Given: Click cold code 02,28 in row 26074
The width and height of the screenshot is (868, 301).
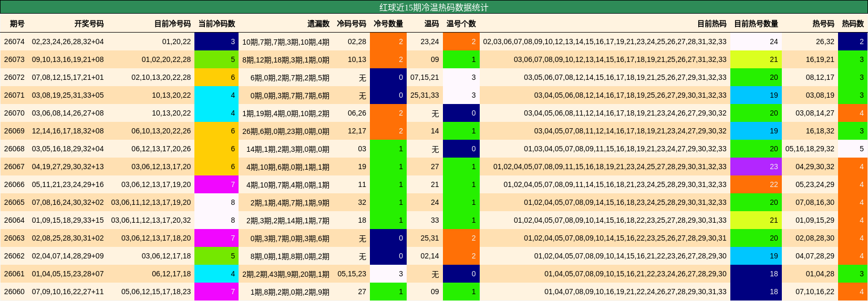Looking at the screenshot, I should click(357, 41).
